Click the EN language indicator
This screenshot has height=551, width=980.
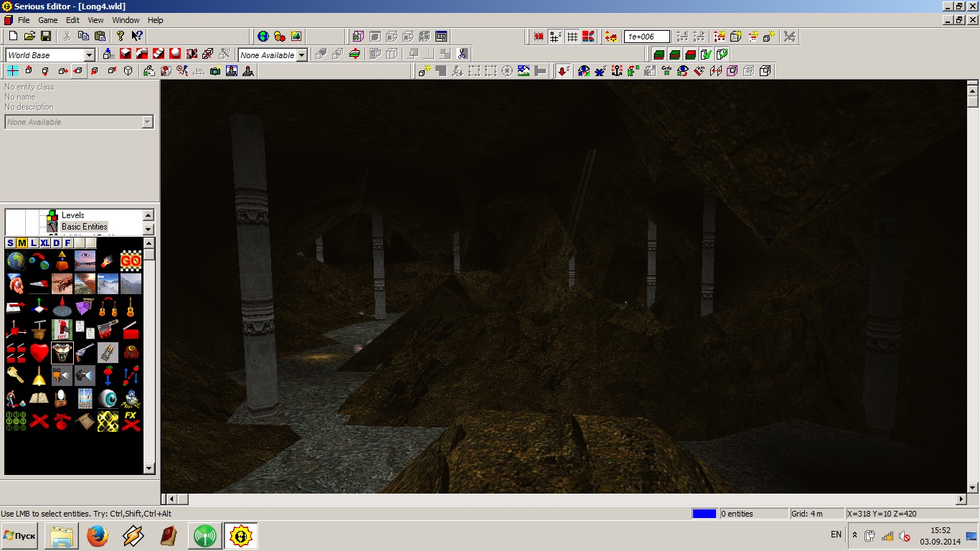pyautogui.click(x=836, y=534)
